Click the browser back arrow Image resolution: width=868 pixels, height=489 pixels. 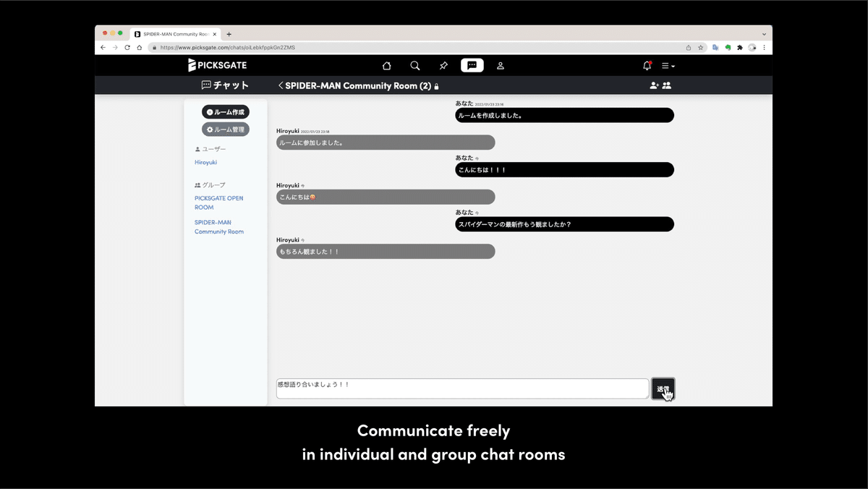point(103,48)
